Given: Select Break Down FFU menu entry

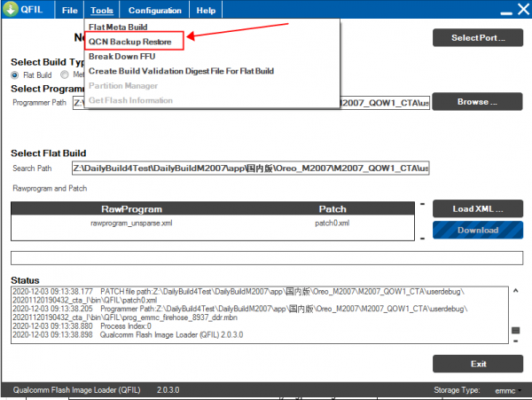Looking at the screenshot, I should click(121, 56).
